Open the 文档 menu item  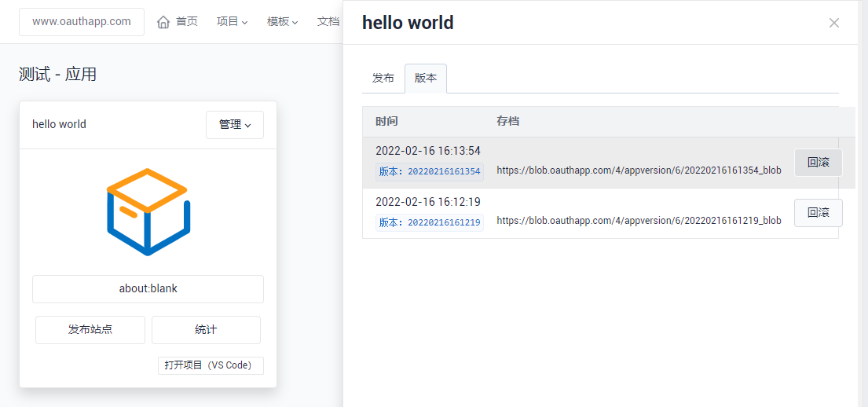coord(328,22)
